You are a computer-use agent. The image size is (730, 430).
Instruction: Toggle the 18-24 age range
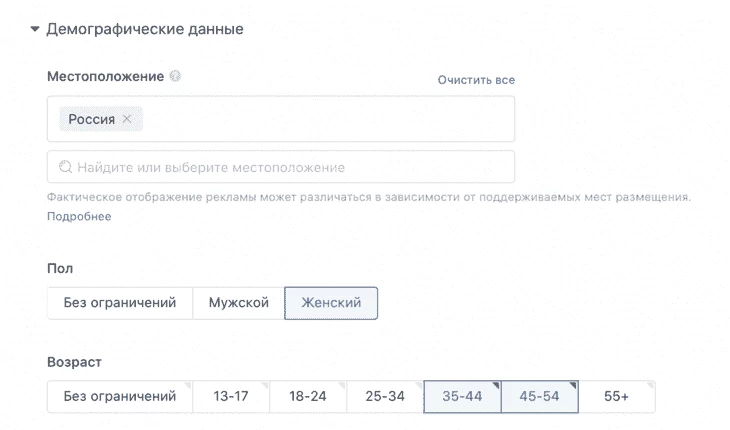click(308, 396)
